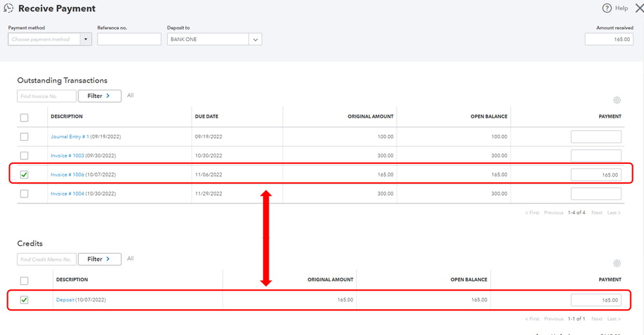Click the Help text link
Screen dimensions: 644x335
[621, 8]
